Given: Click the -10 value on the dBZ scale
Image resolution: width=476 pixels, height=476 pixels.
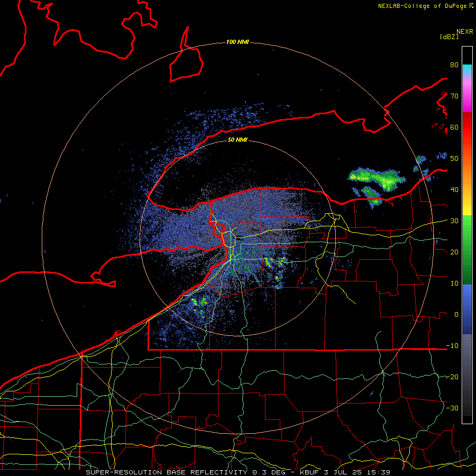Looking at the screenshot, I should [452, 346].
